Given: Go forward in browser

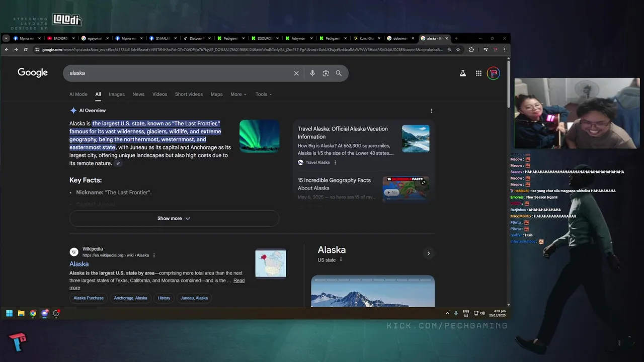Looking at the screenshot, I should (x=16, y=50).
